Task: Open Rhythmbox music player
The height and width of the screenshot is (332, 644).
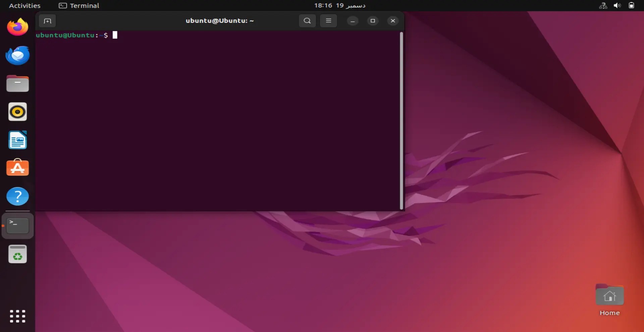Action: (17, 112)
